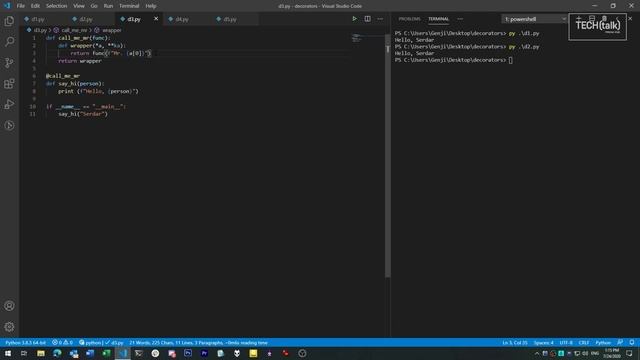Viewport: 640px width, 360px height.
Task: Open File Explorer from taskbar
Action: pyautogui.click(x=41, y=353)
